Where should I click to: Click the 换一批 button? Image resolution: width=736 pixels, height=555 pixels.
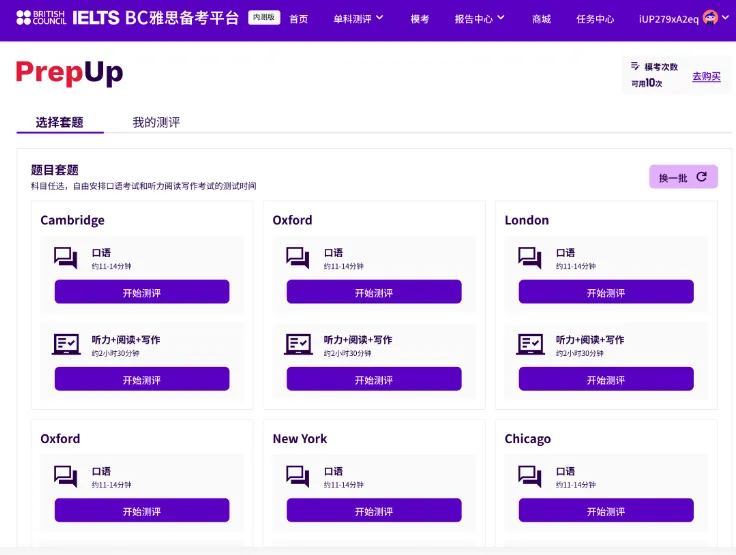click(x=683, y=177)
